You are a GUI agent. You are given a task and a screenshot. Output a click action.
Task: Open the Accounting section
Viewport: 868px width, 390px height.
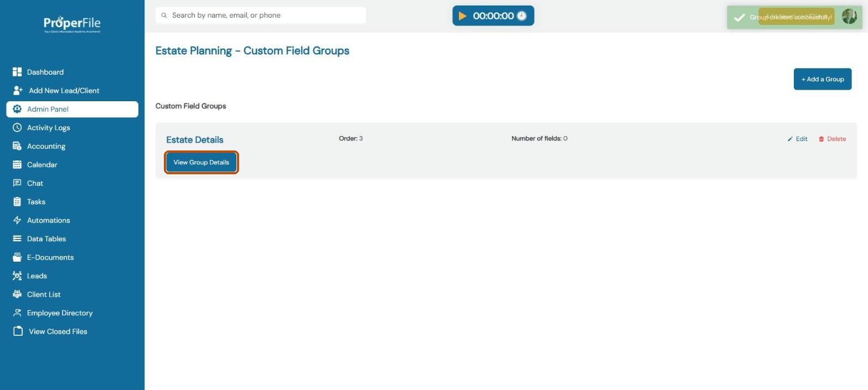[x=72, y=146]
